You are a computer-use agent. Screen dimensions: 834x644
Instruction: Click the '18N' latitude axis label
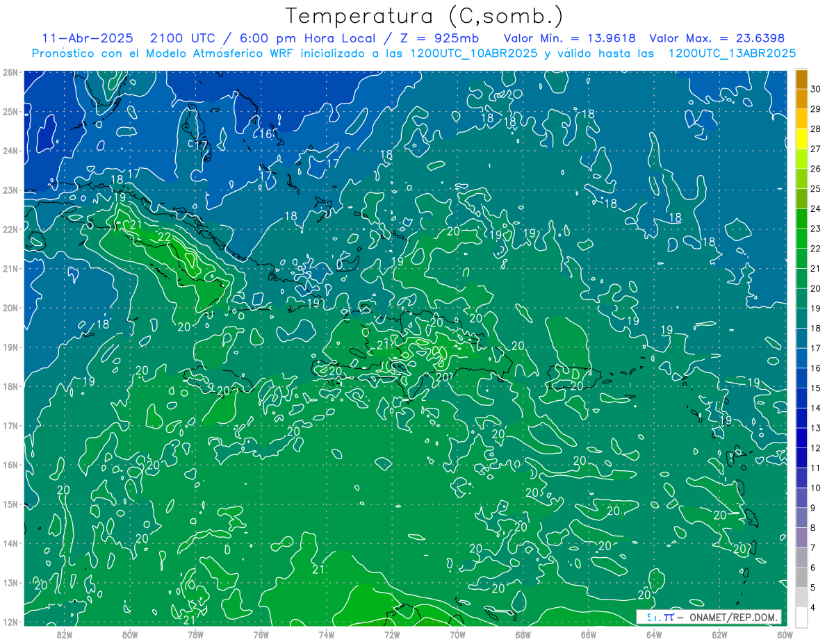[10, 386]
